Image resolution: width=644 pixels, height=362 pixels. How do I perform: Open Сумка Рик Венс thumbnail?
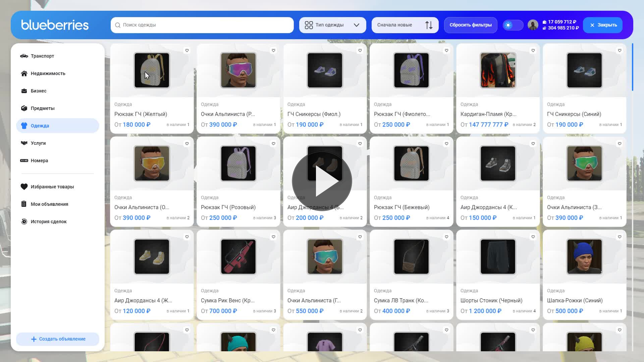[x=238, y=257]
